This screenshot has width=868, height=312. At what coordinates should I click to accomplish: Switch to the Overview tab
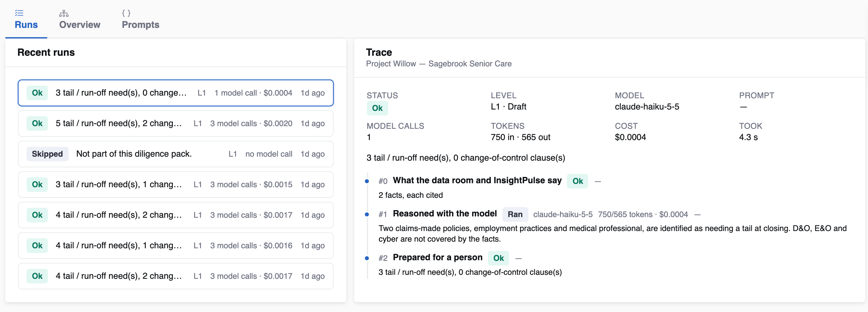coord(79,19)
